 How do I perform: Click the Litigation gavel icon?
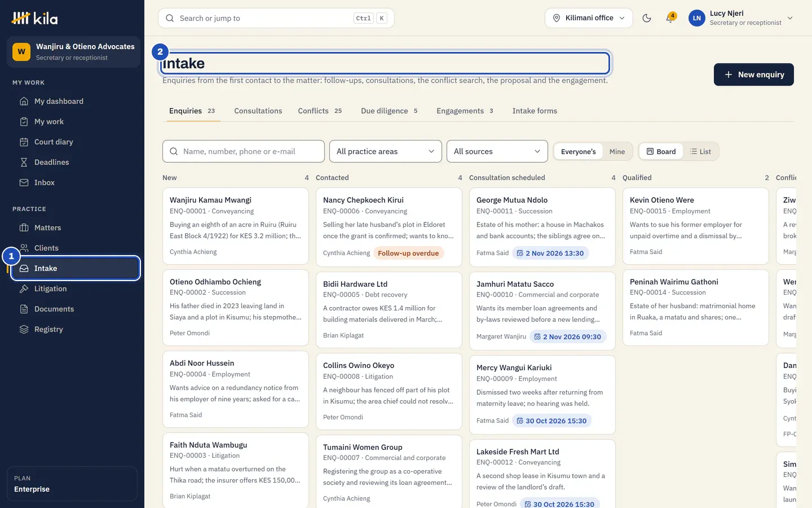pos(24,288)
